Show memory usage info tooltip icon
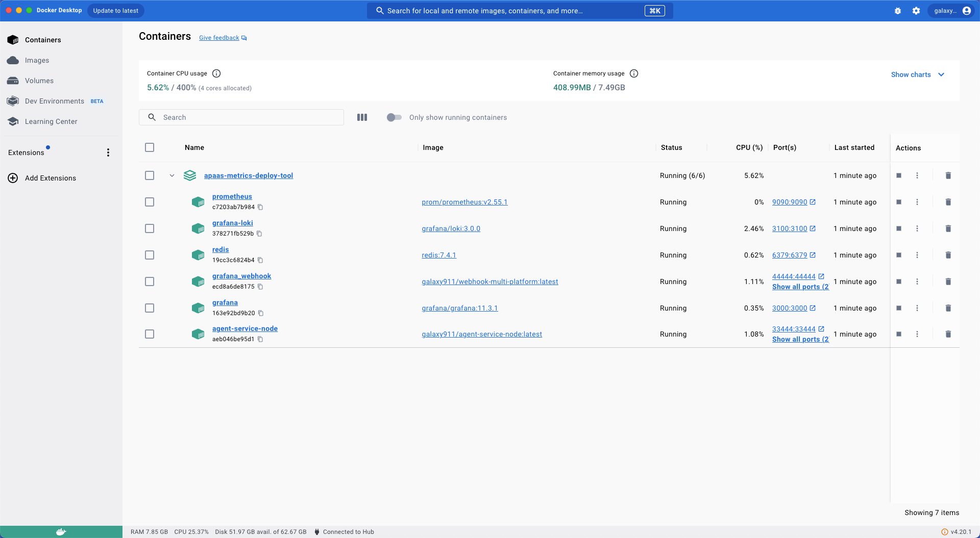980x538 pixels. pyautogui.click(x=634, y=73)
